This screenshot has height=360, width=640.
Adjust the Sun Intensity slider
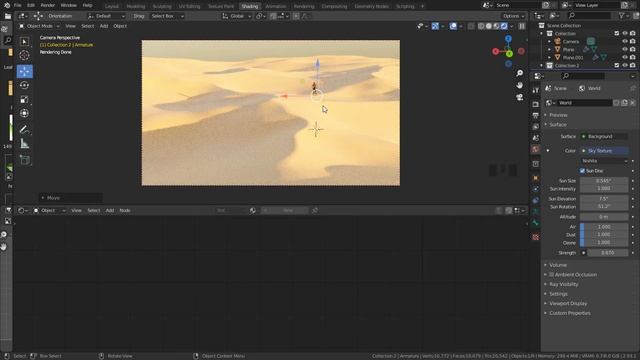pyautogui.click(x=604, y=189)
